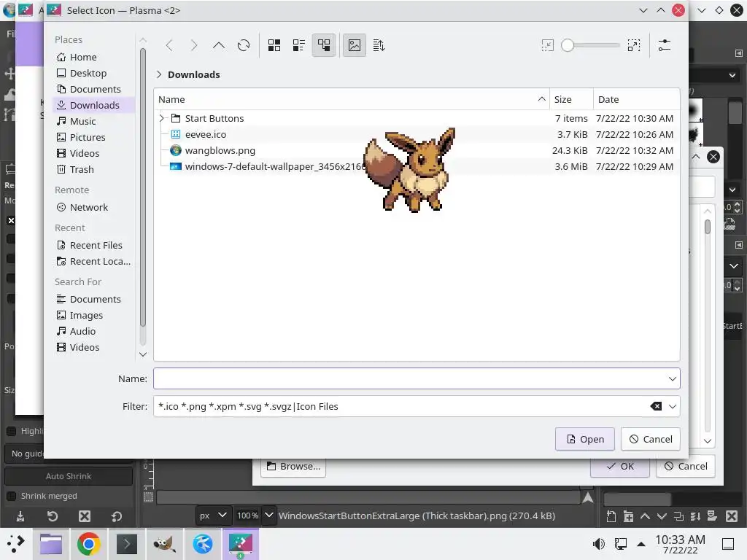Select the wangblows.png file

[417, 150]
